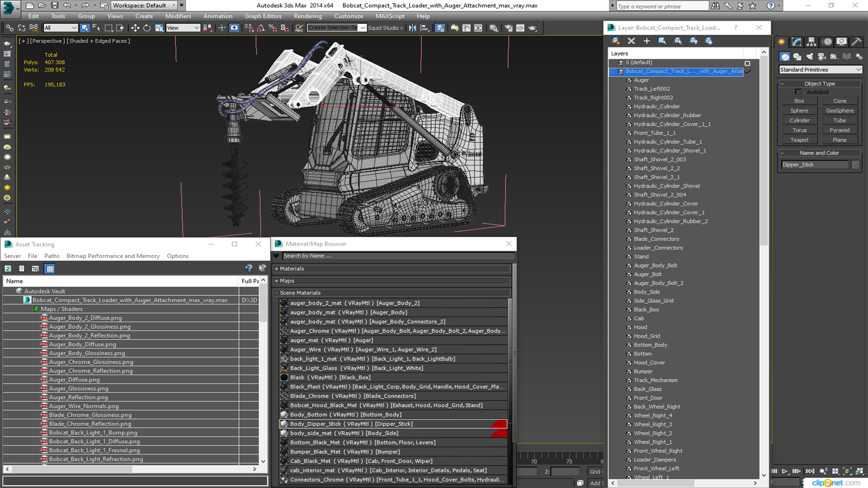Toggle the Select Object tool
The image size is (868, 488).
[x=85, y=28]
